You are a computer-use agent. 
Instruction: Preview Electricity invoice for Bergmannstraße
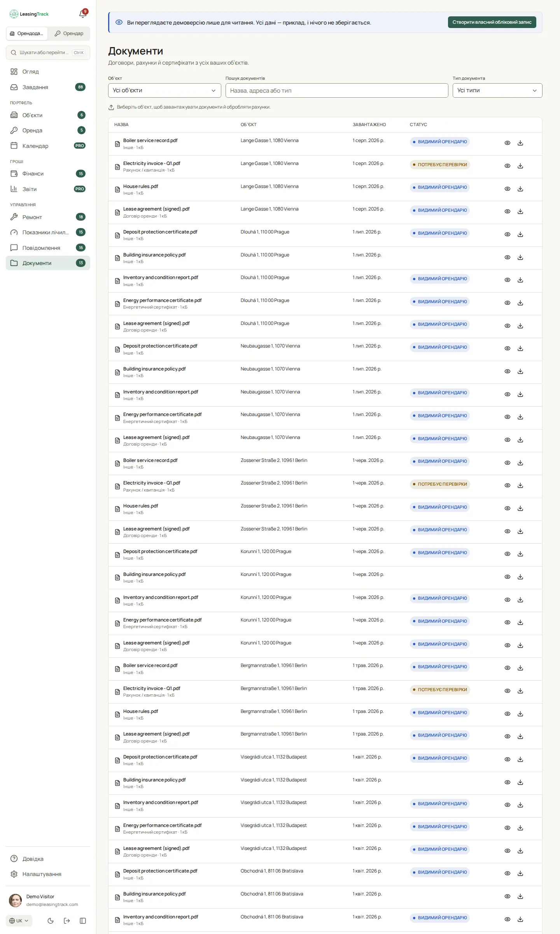(x=507, y=691)
